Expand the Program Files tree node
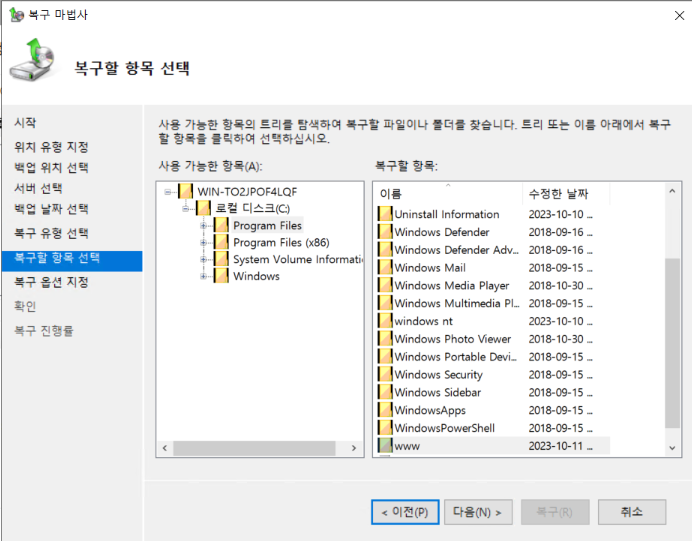The width and height of the screenshot is (692, 541). coord(204,226)
